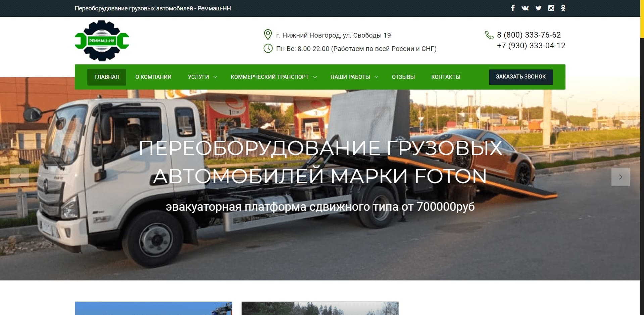
Task: Click the Заказать звонок button
Action: [521, 77]
